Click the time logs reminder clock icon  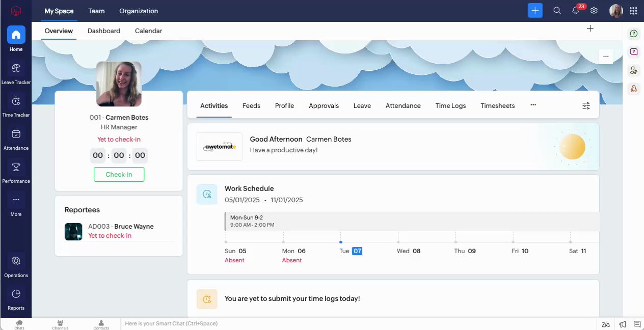pyautogui.click(x=207, y=299)
